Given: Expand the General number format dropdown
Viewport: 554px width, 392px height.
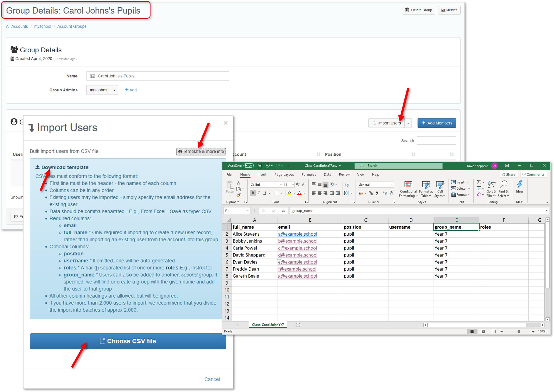Looking at the screenshot, I should 392,185.
